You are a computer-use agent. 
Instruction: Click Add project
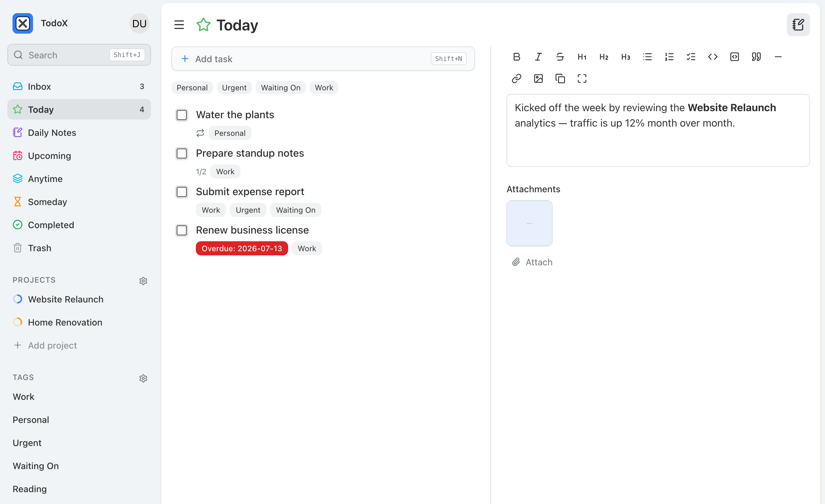[x=79, y=345]
